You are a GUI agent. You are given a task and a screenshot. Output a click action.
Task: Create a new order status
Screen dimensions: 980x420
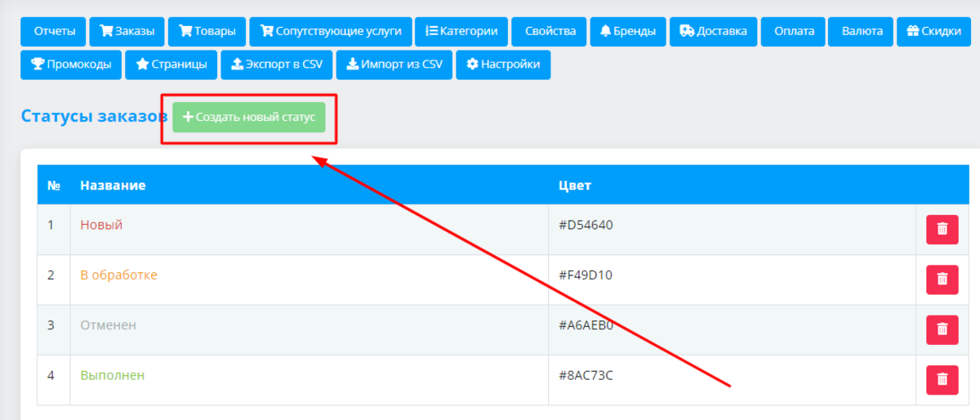(249, 117)
